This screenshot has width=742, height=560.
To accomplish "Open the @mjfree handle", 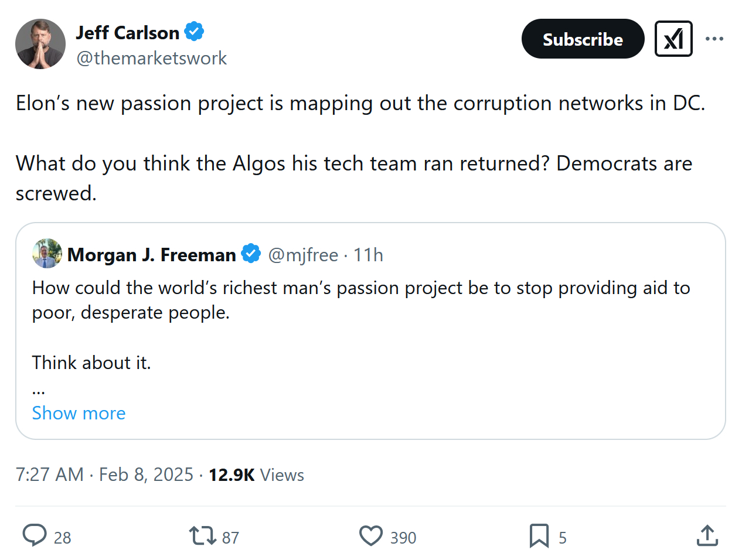I will point(303,255).
